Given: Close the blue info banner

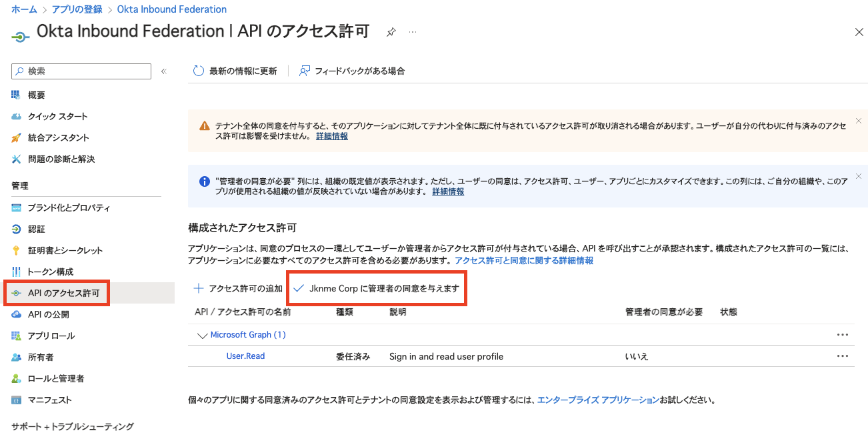Looking at the screenshot, I should point(859,176).
